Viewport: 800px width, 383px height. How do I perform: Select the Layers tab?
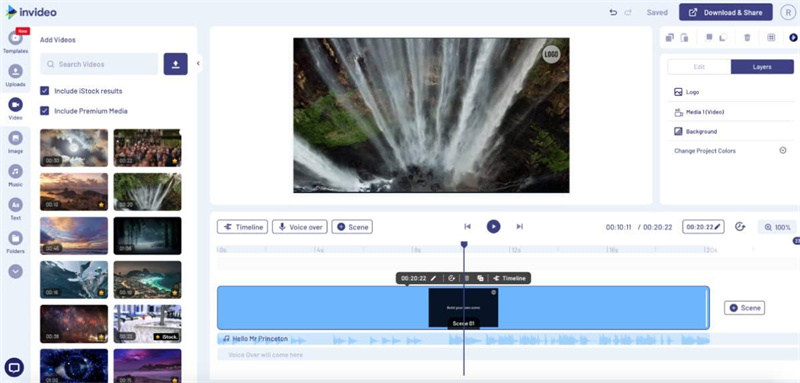762,67
